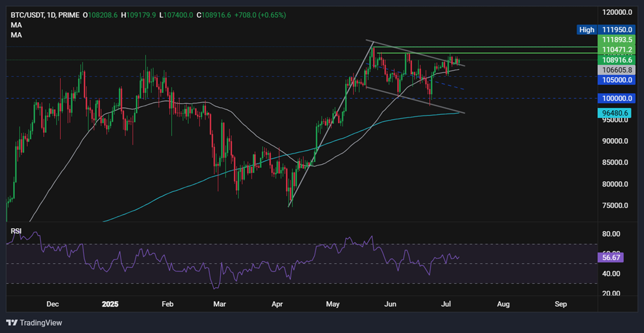
Task: Click the Sep marker on time axis
Action: pyautogui.click(x=561, y=304)
